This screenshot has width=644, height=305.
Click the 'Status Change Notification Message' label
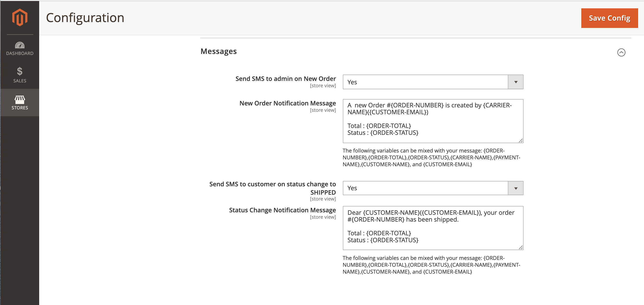point(282,210)
